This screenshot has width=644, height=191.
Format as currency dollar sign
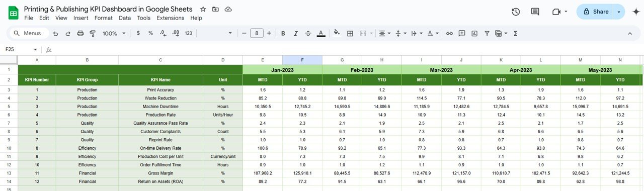coord(138,33)
